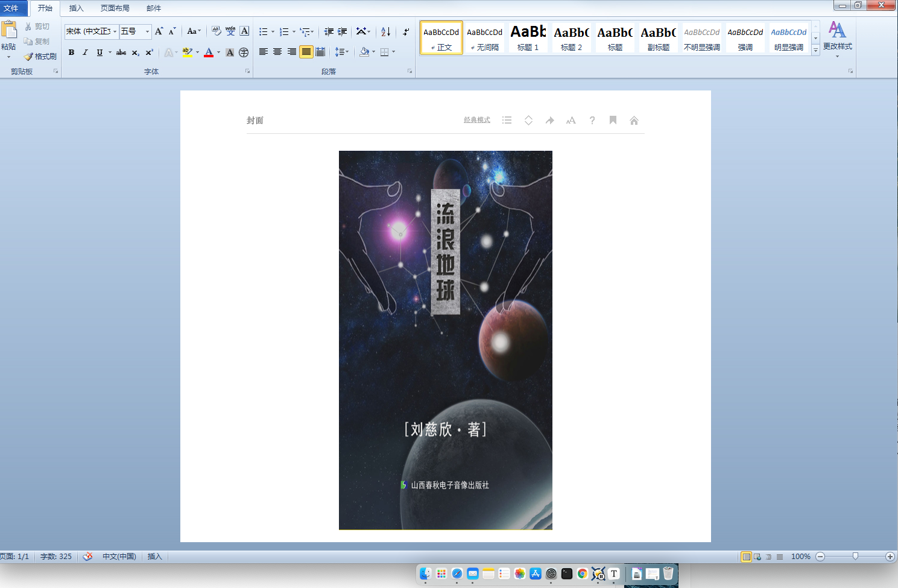Open the font name dropdown (宋体)

(115, 31)
